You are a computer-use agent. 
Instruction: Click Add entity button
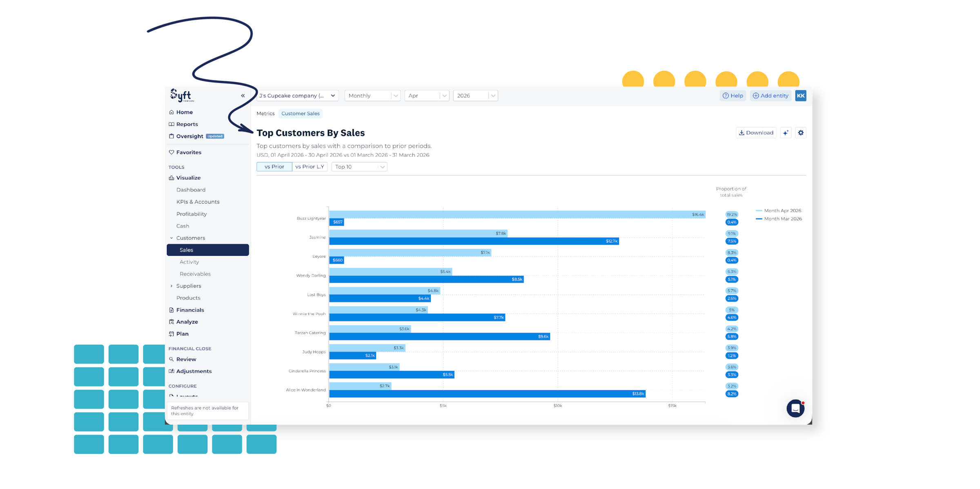[771, 96]
